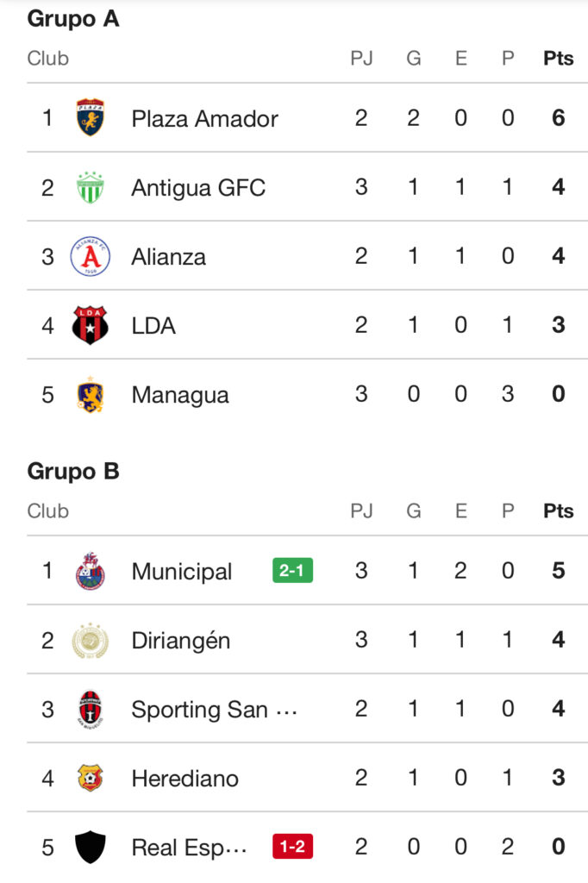Click the Alianza club logo
This screenshot has height=883, width=588.
[x=90, y=256]
